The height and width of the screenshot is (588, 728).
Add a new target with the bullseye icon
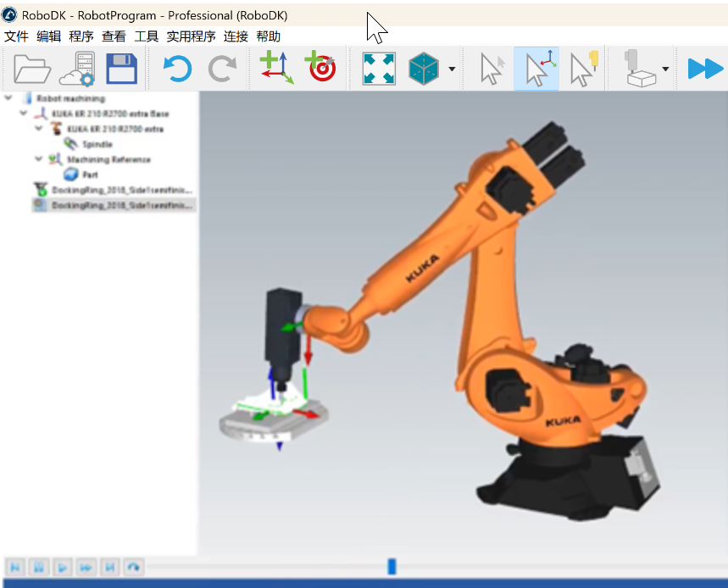320,69
